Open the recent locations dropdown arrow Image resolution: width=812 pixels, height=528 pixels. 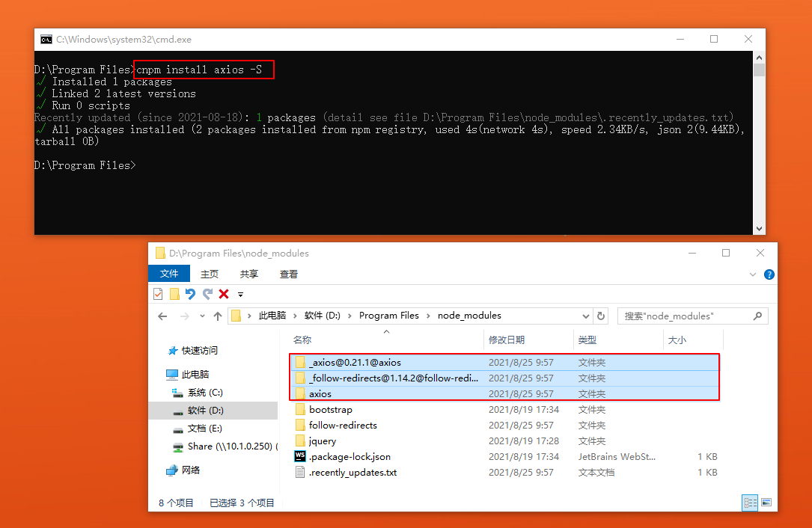tap(202, 316)
